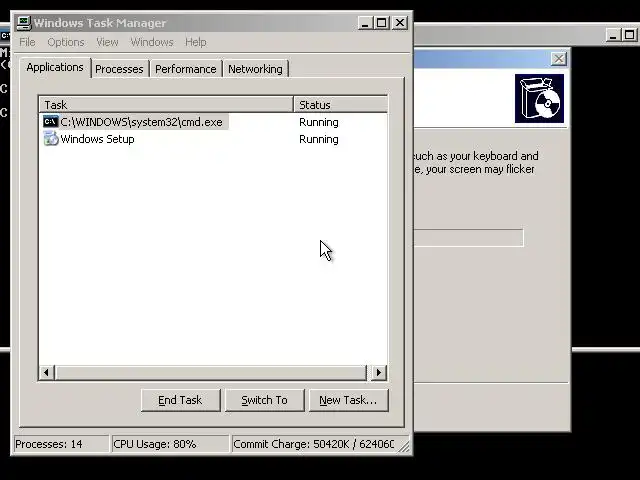
Task: Maximize the background command prompt window
Action: click(630, 35)
